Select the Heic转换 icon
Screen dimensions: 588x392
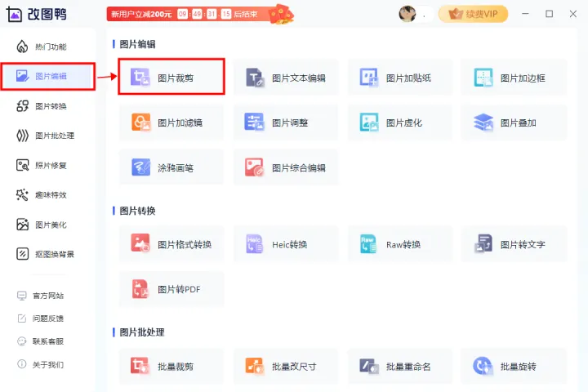pos(255,244)
